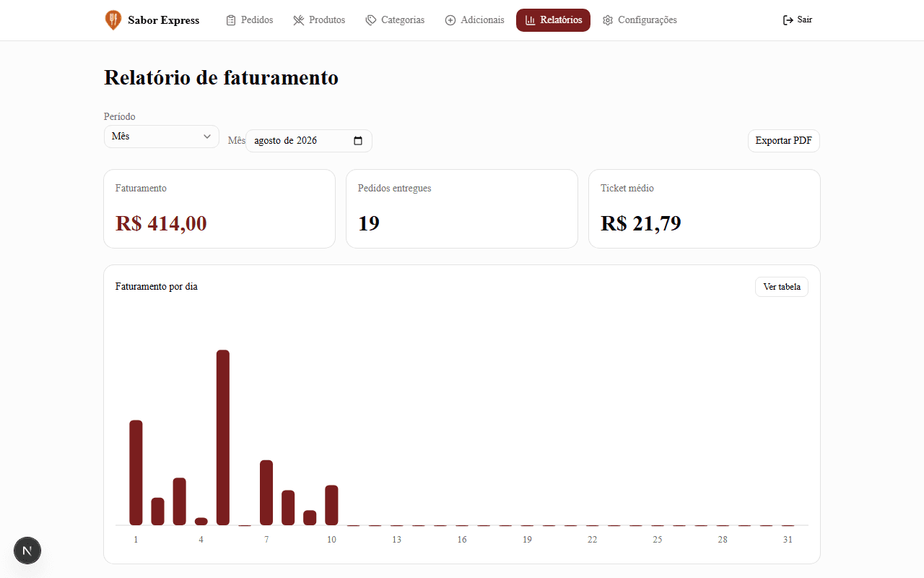Image resolution: width=924 pixels, height=578 pixels.
Task: Click the Sair logout button
Action: (798, 20)
